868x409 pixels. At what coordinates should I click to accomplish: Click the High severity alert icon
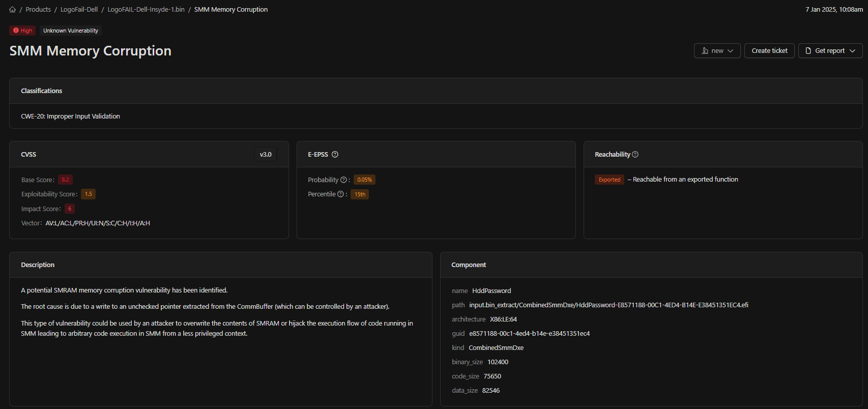(16, 31)
